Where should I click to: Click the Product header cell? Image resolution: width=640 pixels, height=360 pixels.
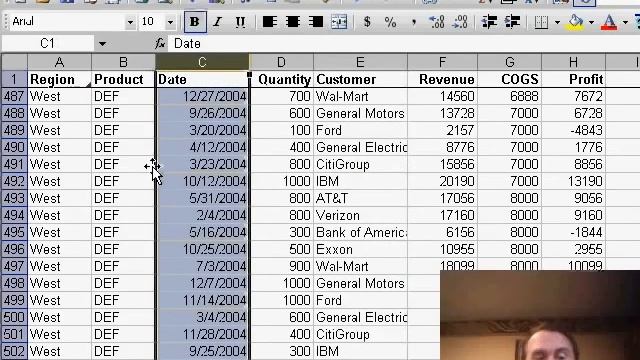(123, 79)
